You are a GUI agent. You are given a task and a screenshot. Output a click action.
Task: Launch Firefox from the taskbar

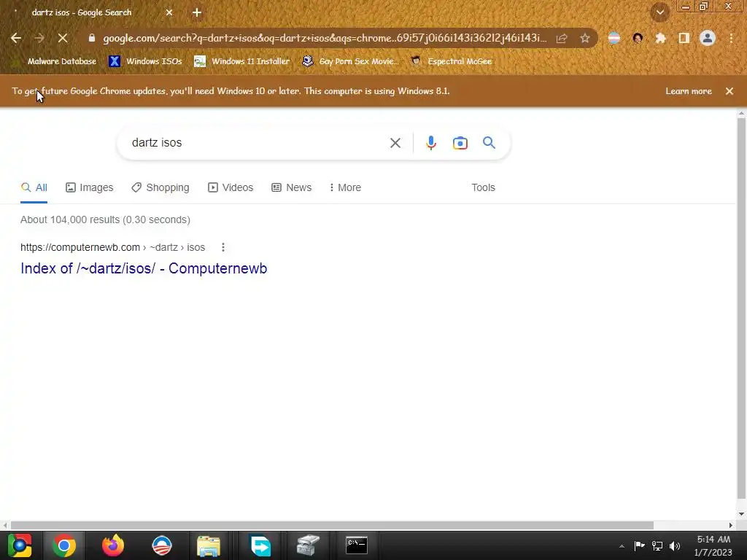(113, 545)
